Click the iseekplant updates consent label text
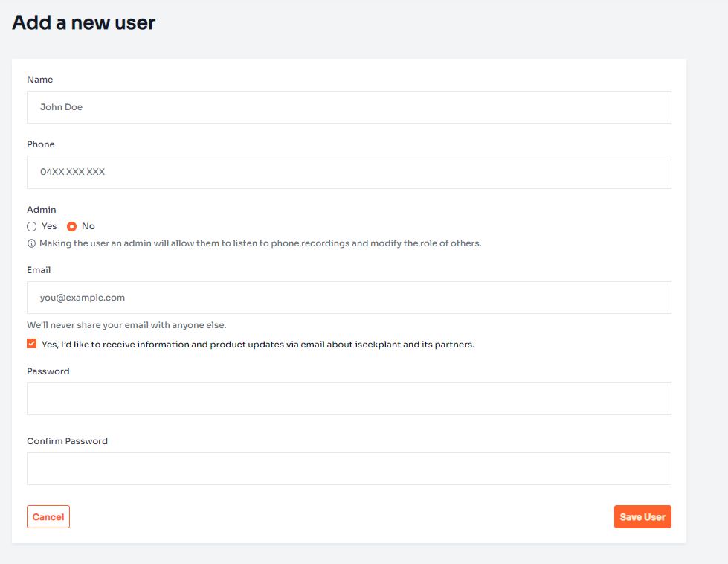The width and height of the screenshot is (728, 564). click(258, 345)
